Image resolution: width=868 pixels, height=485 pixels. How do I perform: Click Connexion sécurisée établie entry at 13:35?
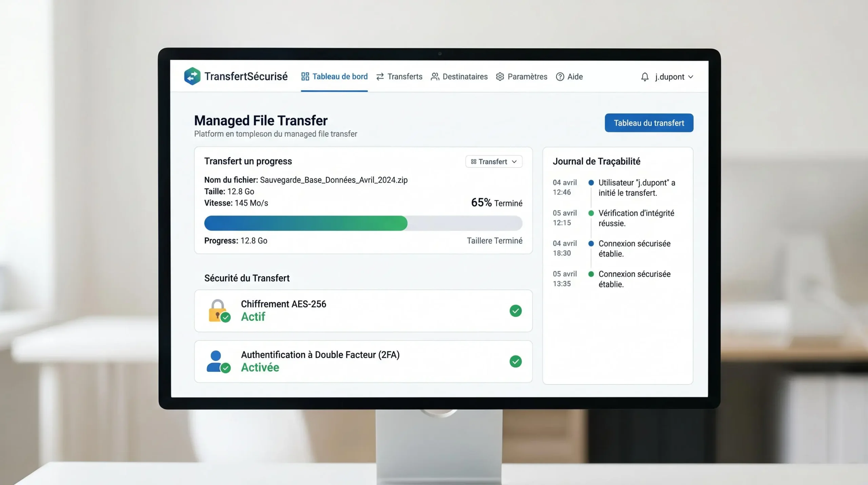[x=634, y=279]
